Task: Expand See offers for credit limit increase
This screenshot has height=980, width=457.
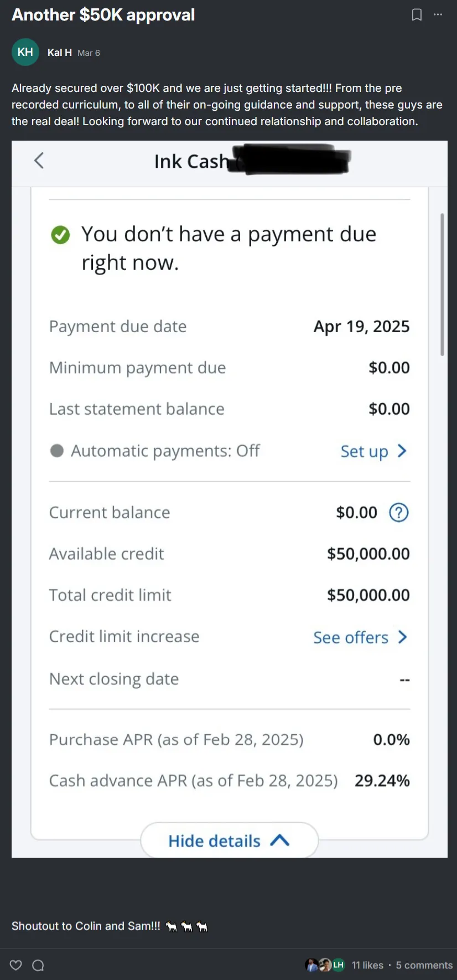Action: (360, 637)
